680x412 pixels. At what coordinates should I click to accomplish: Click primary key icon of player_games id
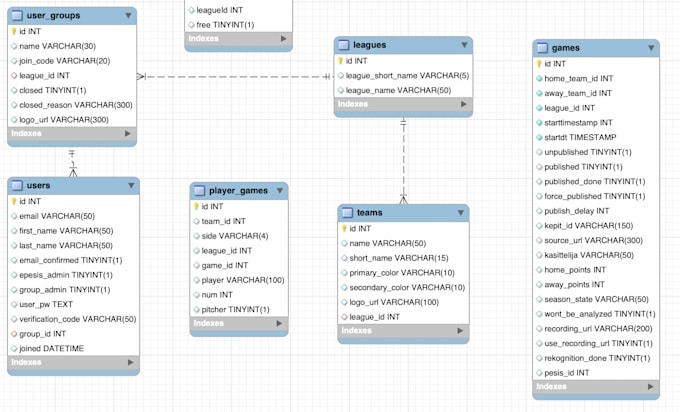196,206
